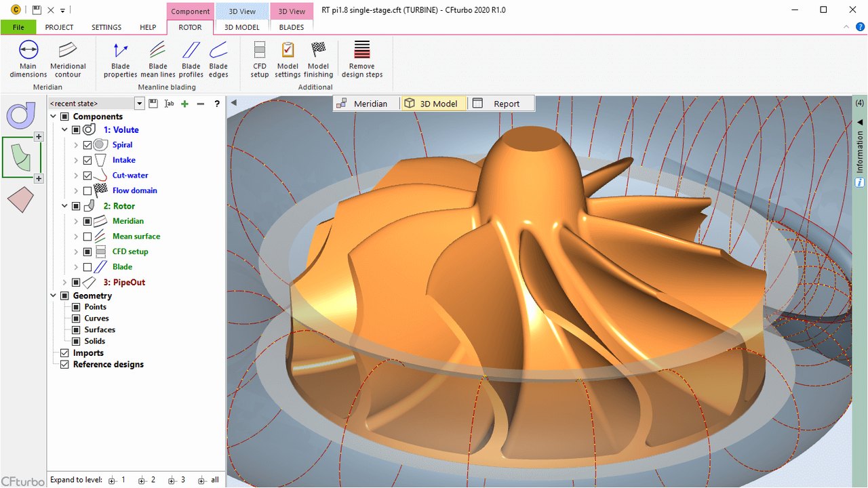Toggle the Reference designs checkbox
The width and height of the screenshot is (868, 488).
pos(65,365)
